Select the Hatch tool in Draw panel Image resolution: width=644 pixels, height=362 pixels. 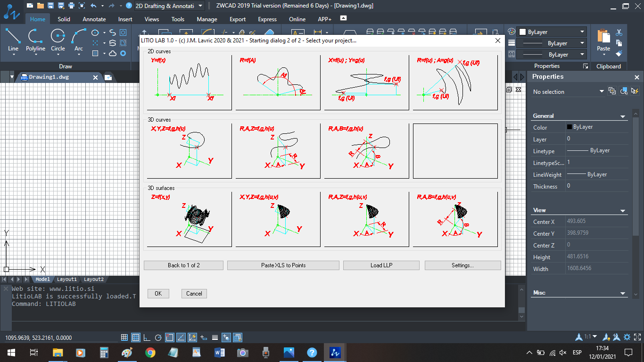point(96,53)
